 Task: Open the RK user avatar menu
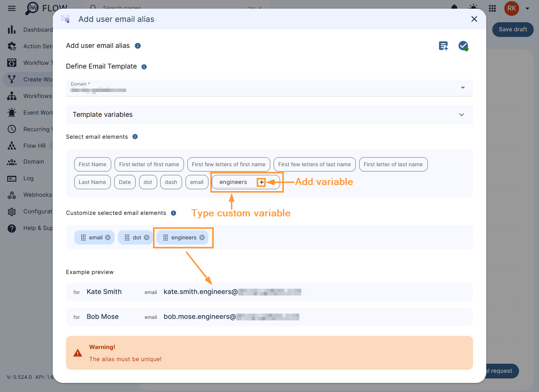(x=511, y=8)
